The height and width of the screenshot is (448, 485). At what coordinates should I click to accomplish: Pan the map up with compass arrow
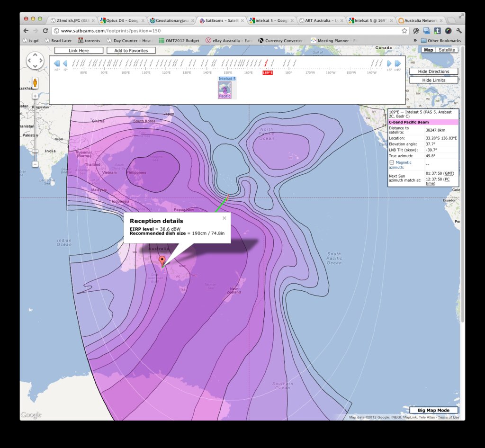35,55
